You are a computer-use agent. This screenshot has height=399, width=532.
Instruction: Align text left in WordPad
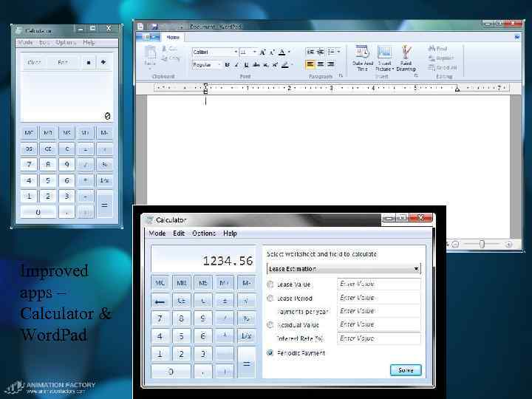coord(310,64)
